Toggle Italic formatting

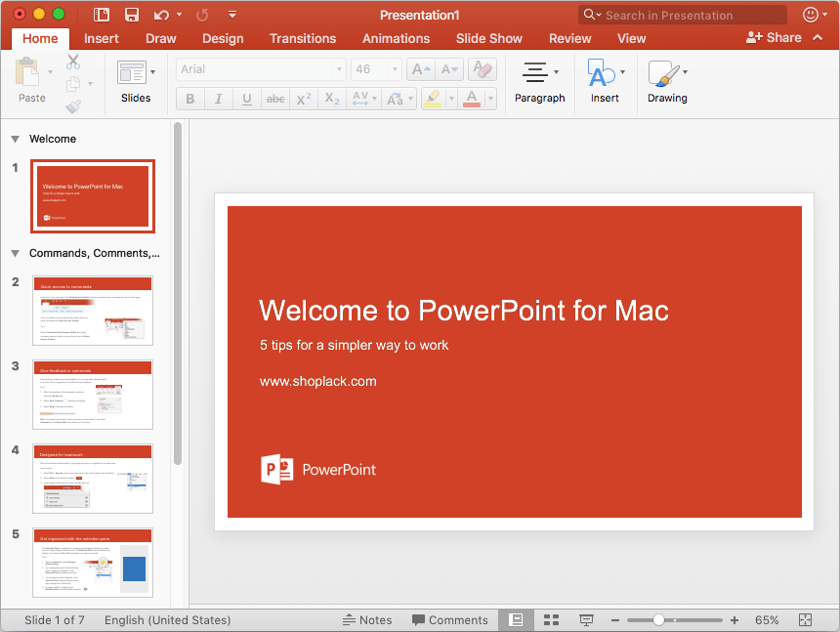pyautogui.click(x=219, y=99)
